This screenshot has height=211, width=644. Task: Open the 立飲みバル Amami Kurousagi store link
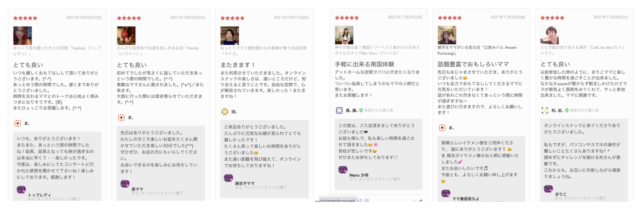coord(477,50)
